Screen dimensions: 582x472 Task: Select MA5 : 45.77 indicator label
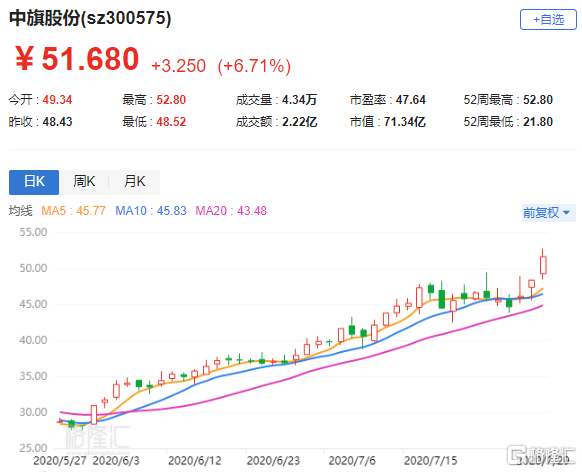[73, 211]
